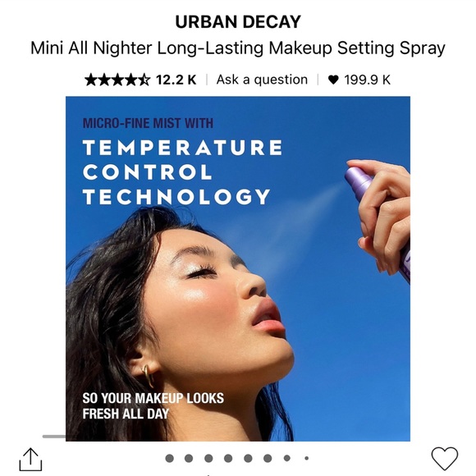Select the second carousel page dot
476x476 pixels.
point(189,458)
